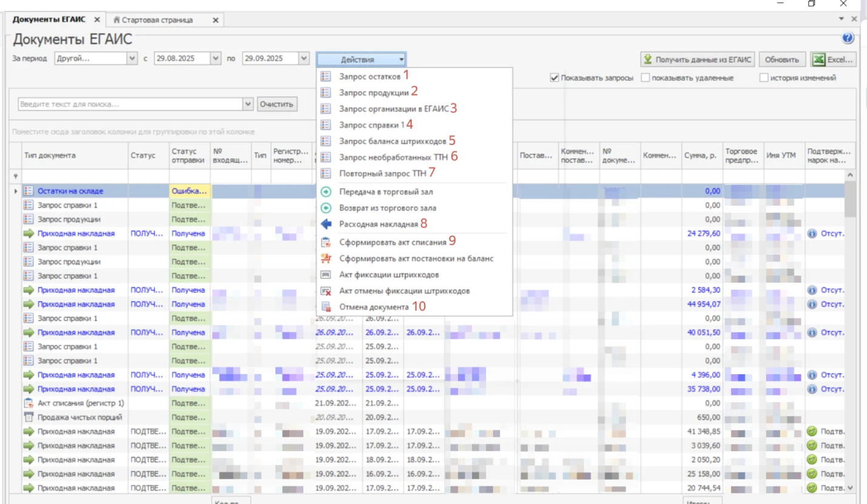Click green check icon in 41 348,85 row
Viewport: 867px width, 504px height.
(x=812, y=431)
